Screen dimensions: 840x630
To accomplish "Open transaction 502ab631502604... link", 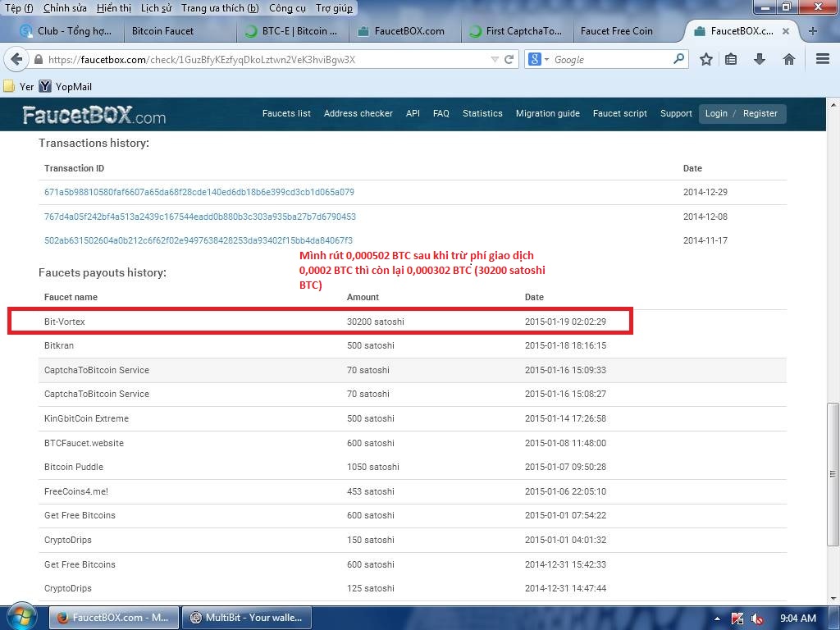I will 199,240.
